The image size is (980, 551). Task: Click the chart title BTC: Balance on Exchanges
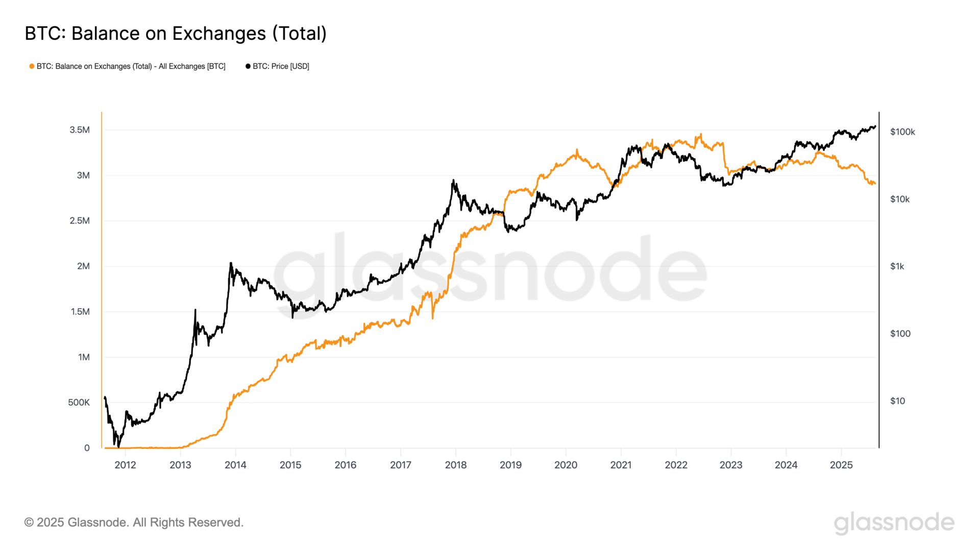[176, 33]
